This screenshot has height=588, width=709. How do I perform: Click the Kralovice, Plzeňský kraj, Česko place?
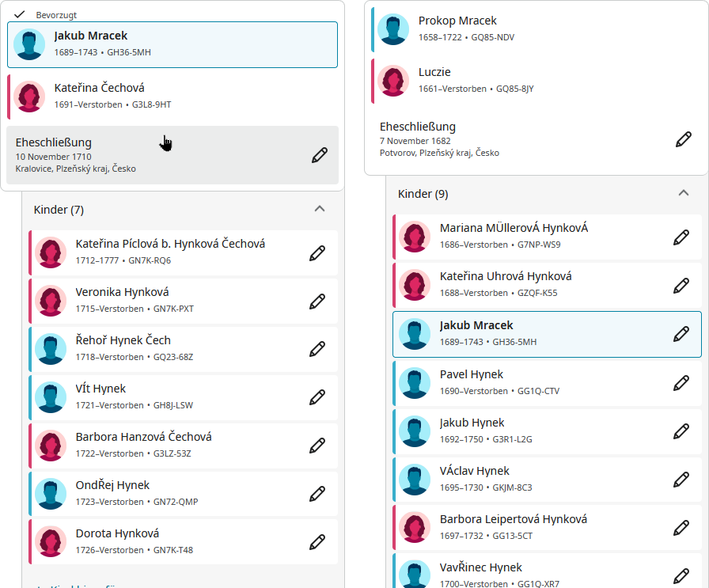click(x=75, y=169)
